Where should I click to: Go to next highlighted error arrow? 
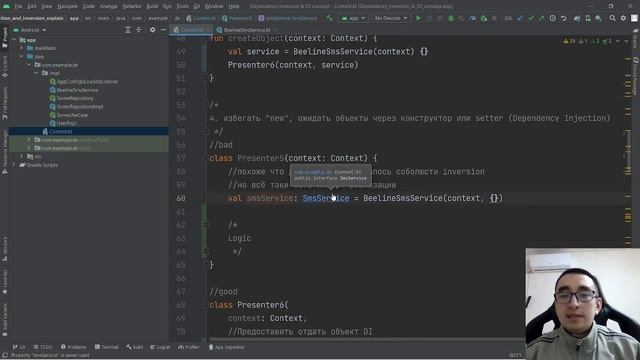626,41
